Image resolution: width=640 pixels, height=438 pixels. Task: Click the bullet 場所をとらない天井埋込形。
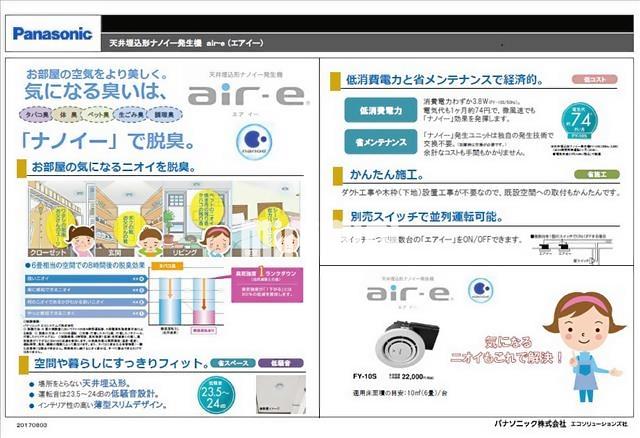pyautogui.click(x=80, y=384)
